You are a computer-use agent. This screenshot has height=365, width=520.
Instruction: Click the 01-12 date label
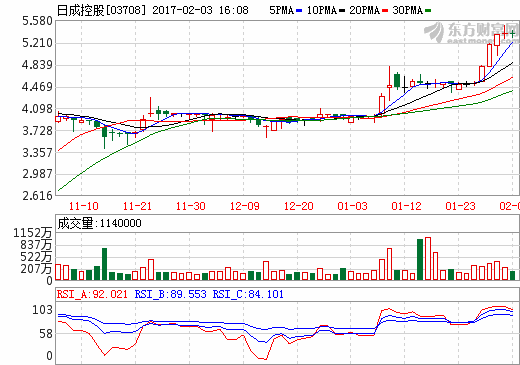(x=406, y=206)
